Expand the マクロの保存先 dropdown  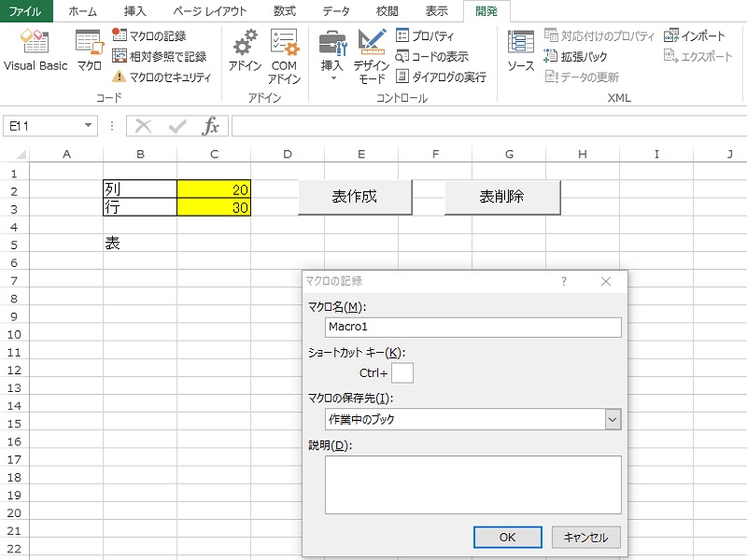coord(613,420)
